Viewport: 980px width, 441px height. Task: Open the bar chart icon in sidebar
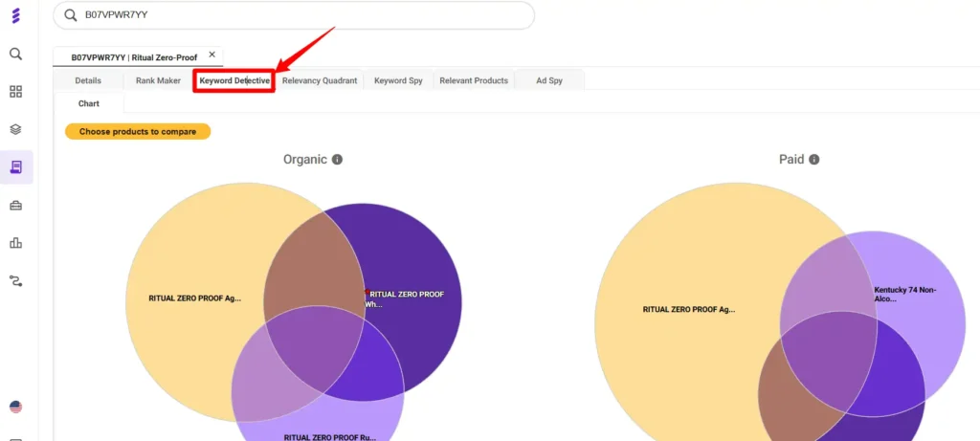[16, 243]
